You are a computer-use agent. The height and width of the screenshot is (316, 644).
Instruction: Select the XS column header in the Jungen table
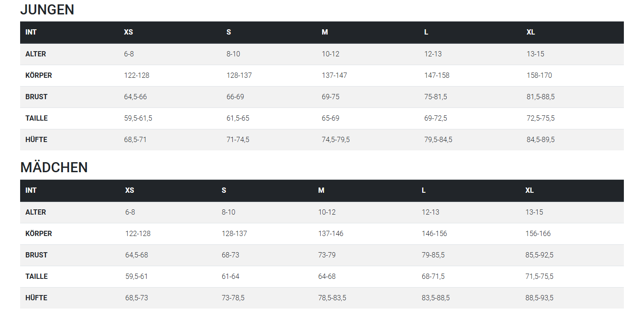(x=128, y=32)
